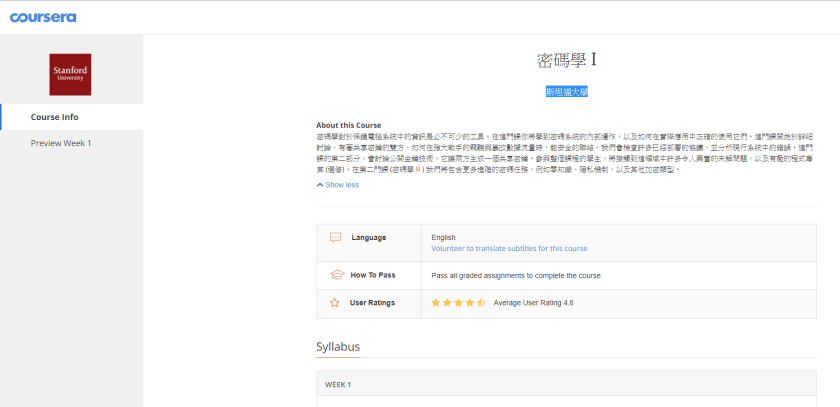840x407 pixels.
Task: Click the Language speech bubble icon
Action: [335, 237]
